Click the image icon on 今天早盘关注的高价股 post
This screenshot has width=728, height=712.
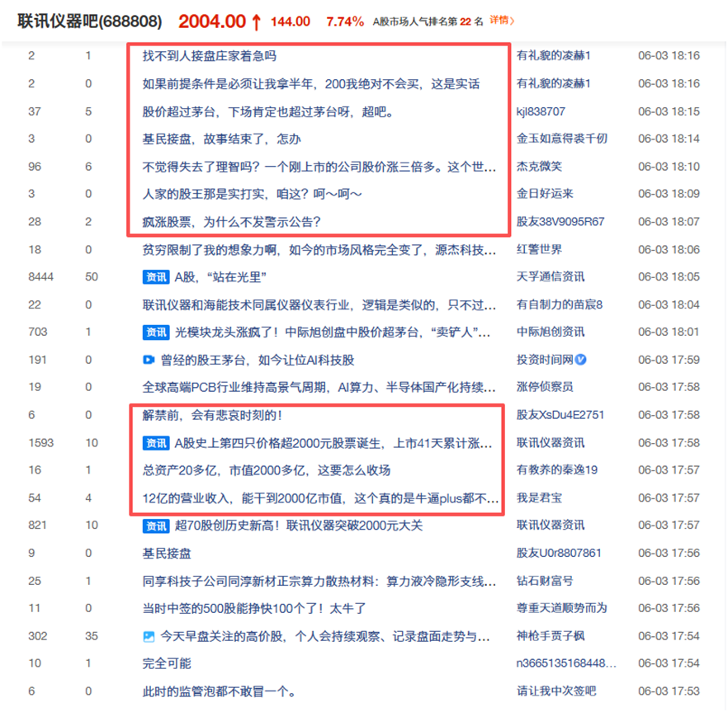[x=149, y=636]
